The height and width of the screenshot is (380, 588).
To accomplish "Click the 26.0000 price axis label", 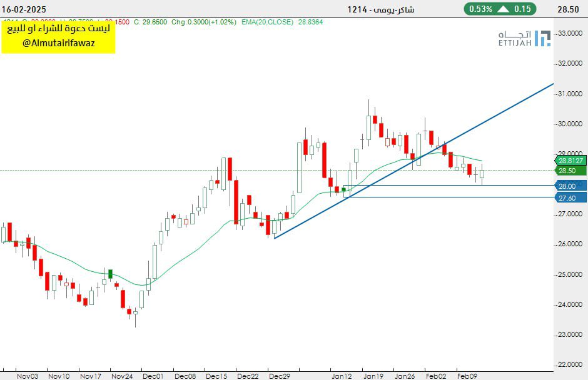I will pyautogui.click(x=570, y=244).
